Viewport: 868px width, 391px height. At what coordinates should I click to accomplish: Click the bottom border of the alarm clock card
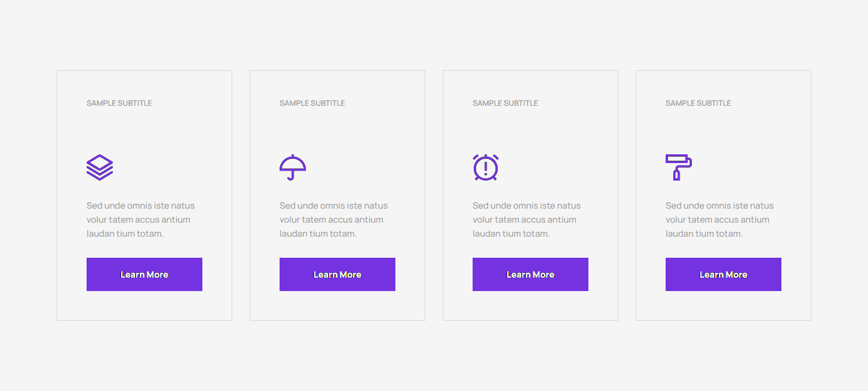pyautogui.click(x=531, y=320)
